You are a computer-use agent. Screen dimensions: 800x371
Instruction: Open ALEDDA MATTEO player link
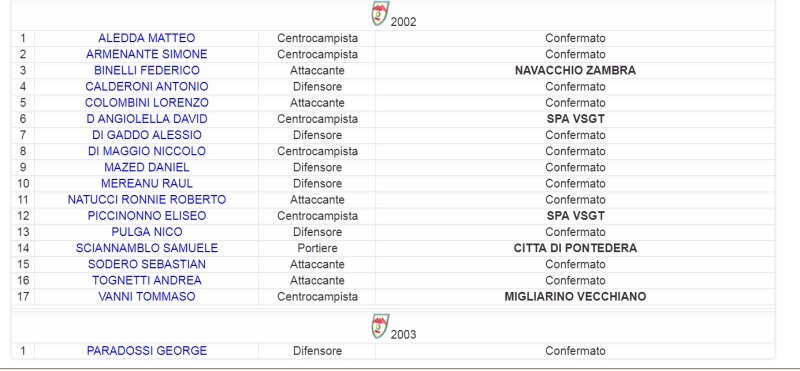click(146, 38)
